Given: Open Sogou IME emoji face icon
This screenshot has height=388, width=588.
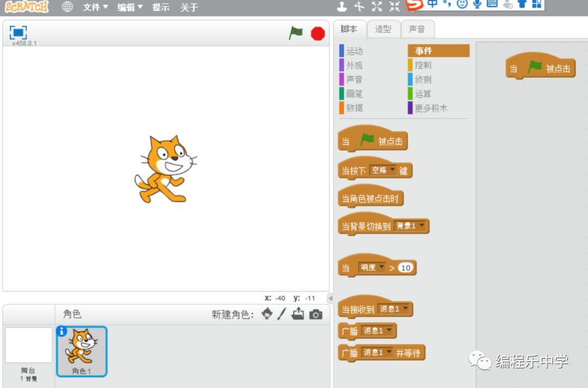Looking at the screenshot, I should click(x=462, y=4).
